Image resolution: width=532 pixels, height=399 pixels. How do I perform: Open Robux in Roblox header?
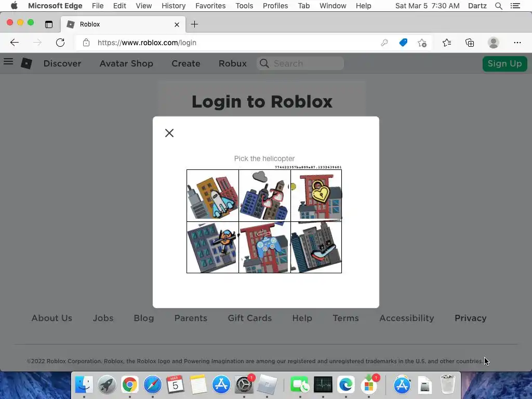point(232,63)
